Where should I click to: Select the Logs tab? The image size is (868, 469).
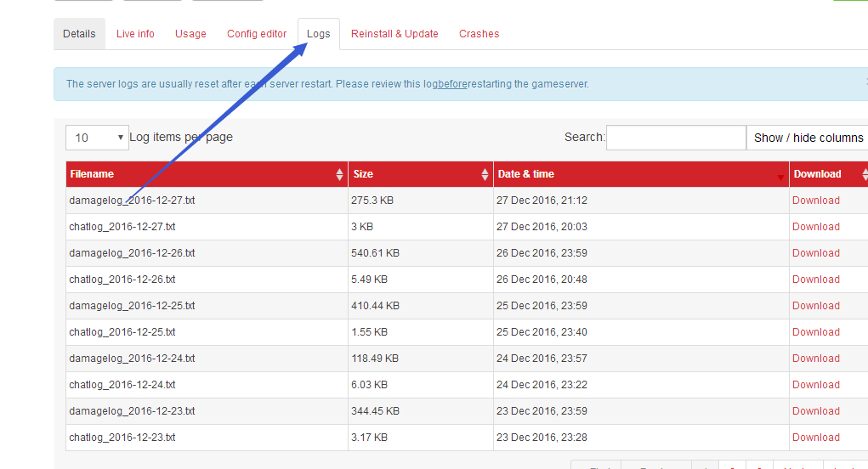click(318, 34)
